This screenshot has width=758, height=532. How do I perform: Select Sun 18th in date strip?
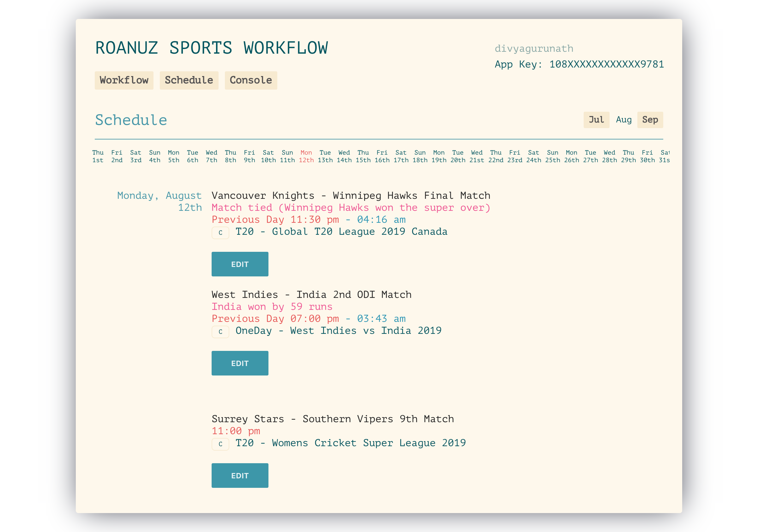click(x=420, y=156)
